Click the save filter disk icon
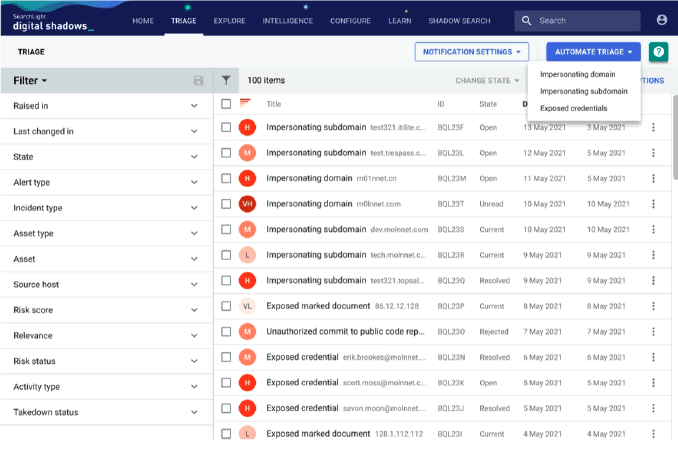The image size is (678, 449). click(198, 80)
